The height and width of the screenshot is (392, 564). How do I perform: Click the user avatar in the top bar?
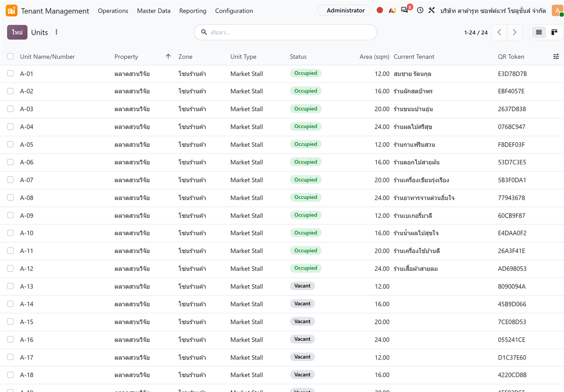pyautogui.click(x=558, y=11)
